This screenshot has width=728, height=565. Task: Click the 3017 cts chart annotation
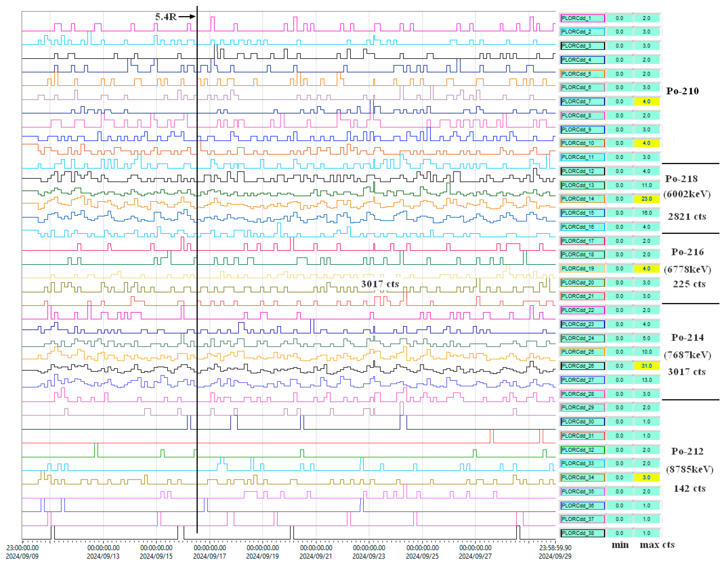(x=380, y=284)
